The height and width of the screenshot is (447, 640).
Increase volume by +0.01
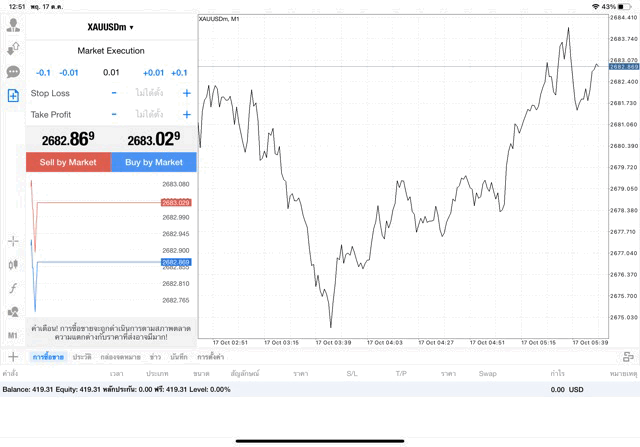(153, 72)
